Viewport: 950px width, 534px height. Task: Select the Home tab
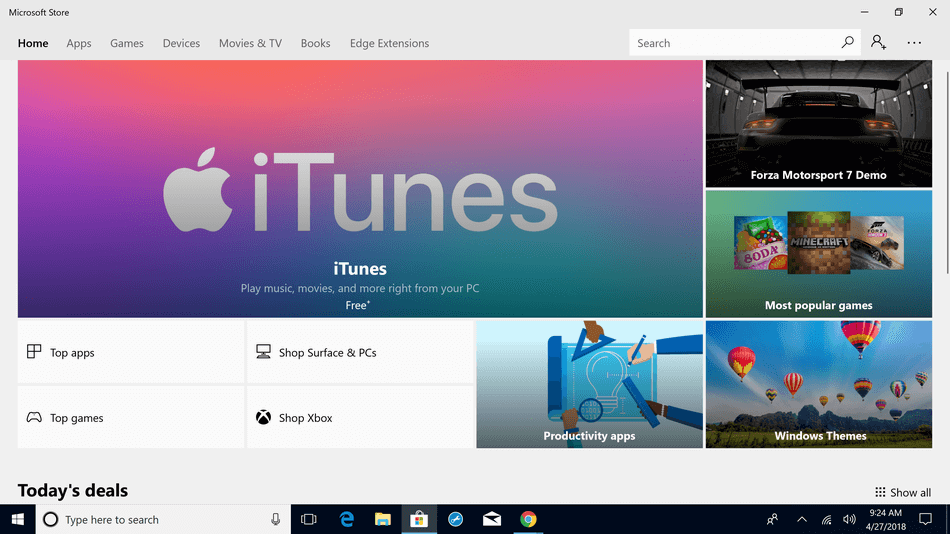pos(33,43)
